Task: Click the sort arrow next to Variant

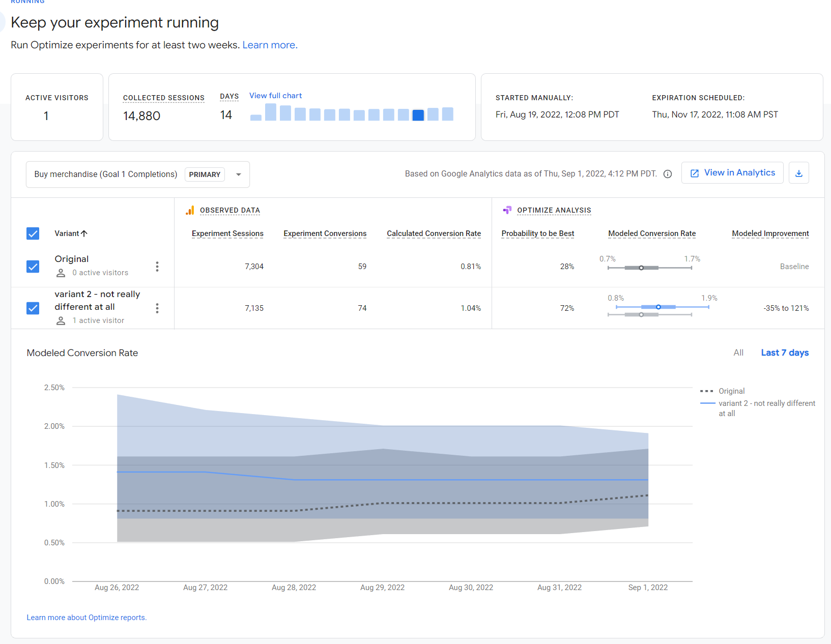Action: (x=84, y=233)
